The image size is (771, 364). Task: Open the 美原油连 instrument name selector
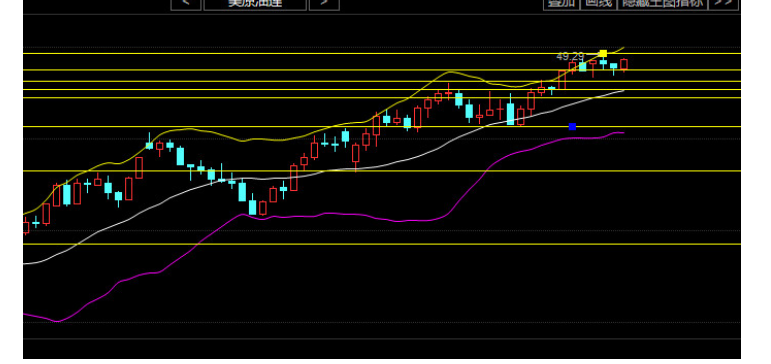pos(255,4)
